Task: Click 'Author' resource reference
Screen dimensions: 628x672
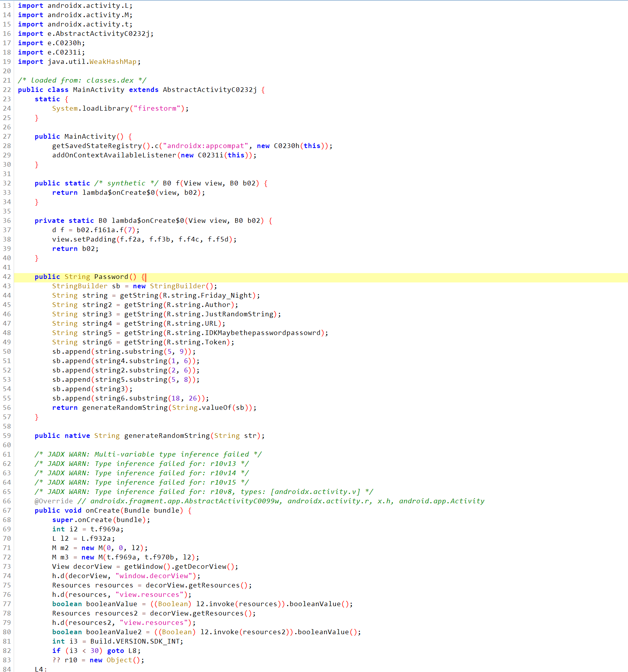Action: tap(218, 305)
